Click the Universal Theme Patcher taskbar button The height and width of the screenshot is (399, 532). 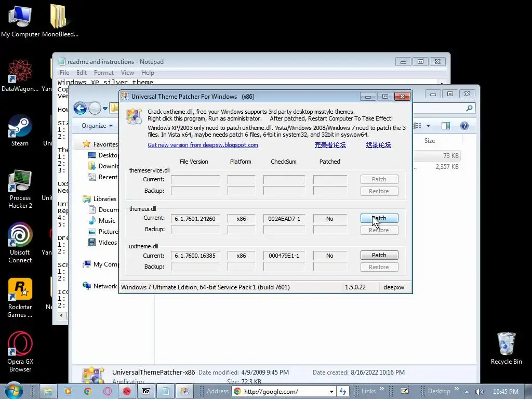[x=184, y=392]
